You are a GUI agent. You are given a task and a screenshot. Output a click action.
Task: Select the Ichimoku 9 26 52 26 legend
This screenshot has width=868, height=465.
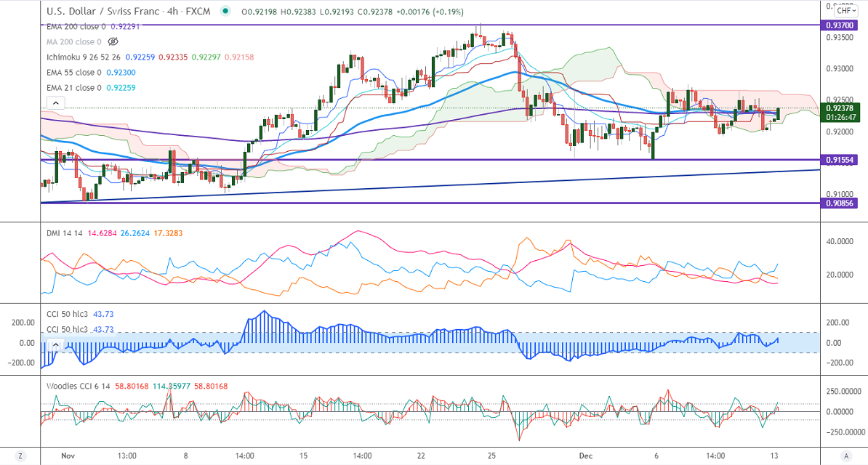(83, 57)
